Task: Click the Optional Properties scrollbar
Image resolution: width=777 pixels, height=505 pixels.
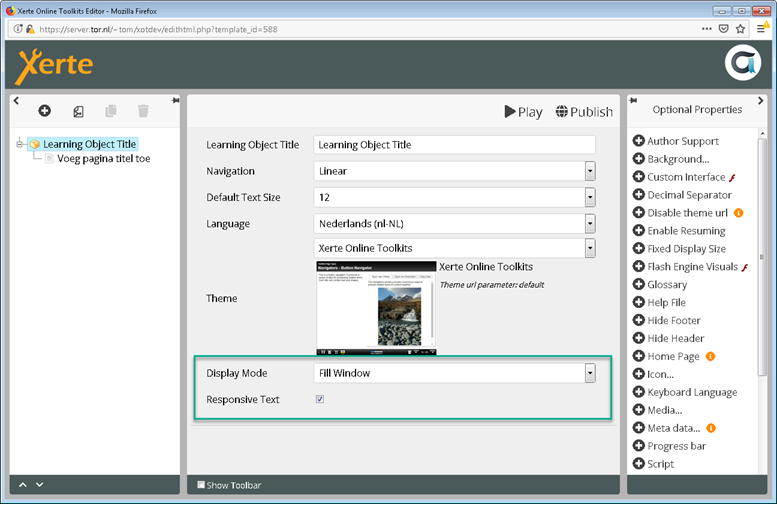Action: tap(762, 258)
